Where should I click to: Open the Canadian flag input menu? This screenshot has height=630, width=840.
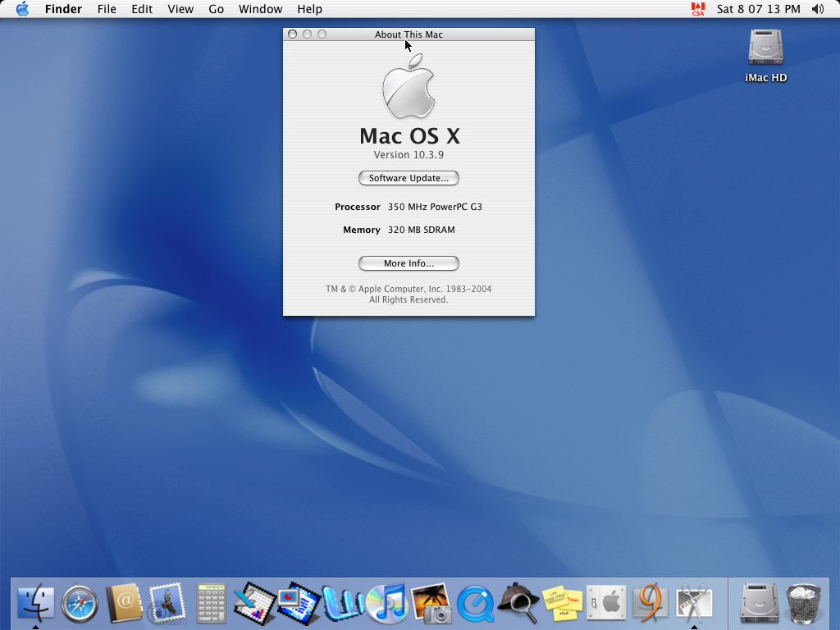pos(697,9)
